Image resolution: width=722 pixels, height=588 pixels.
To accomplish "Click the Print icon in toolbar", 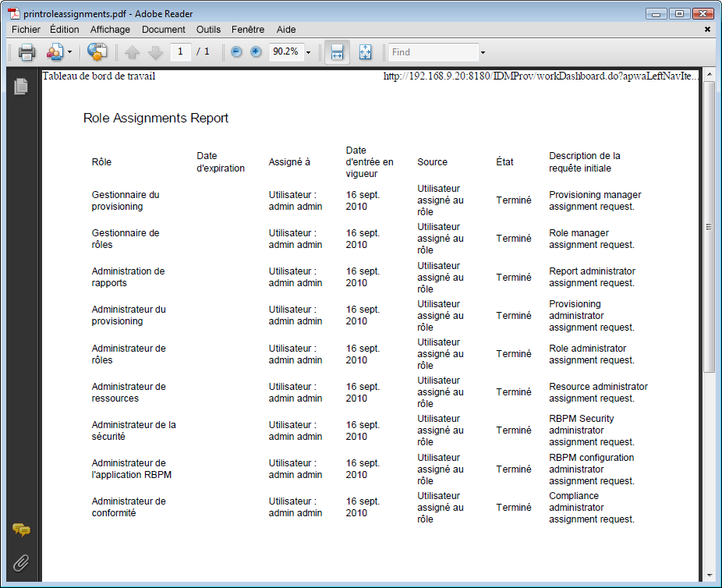I will point(27,52).
